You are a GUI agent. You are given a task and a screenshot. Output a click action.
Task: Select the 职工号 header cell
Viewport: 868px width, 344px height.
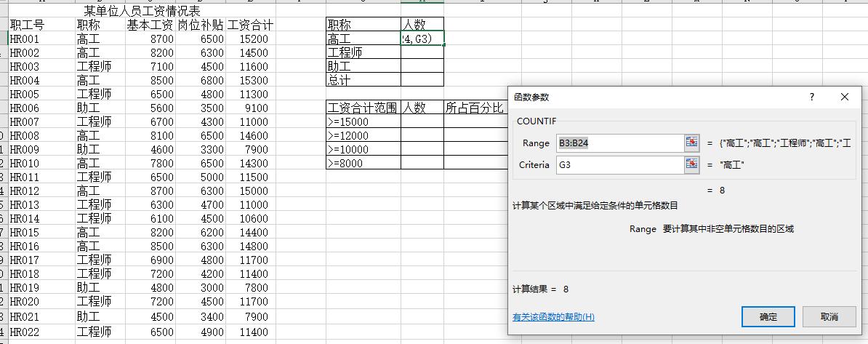pos(42,25)
